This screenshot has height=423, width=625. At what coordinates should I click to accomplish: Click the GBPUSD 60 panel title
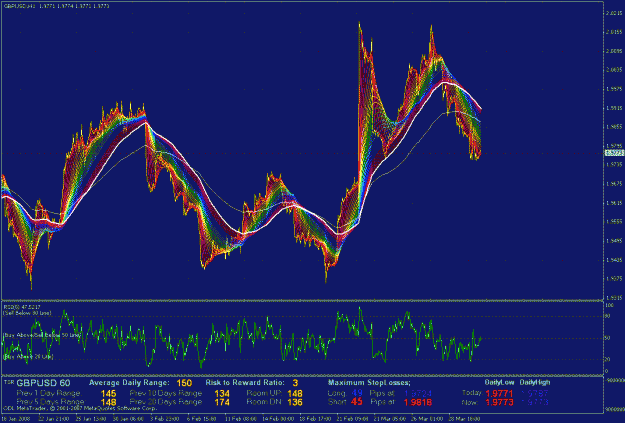(43, 383)
